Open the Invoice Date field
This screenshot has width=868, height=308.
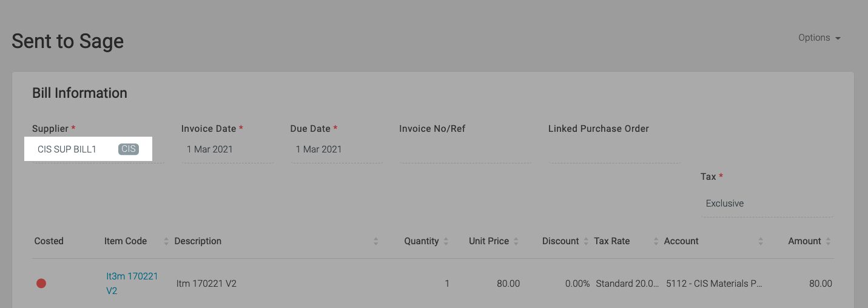tap(227, 149)
